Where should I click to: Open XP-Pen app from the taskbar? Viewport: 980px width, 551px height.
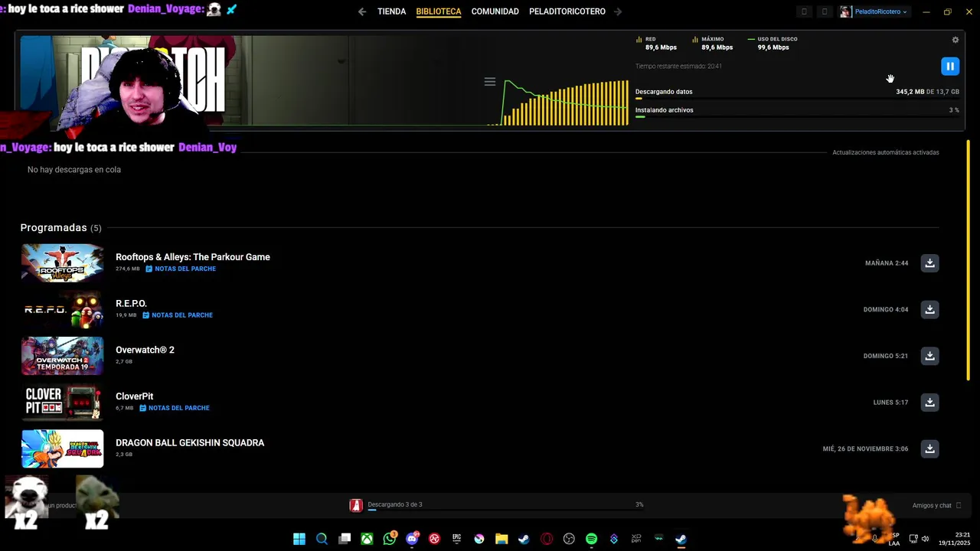636,539
